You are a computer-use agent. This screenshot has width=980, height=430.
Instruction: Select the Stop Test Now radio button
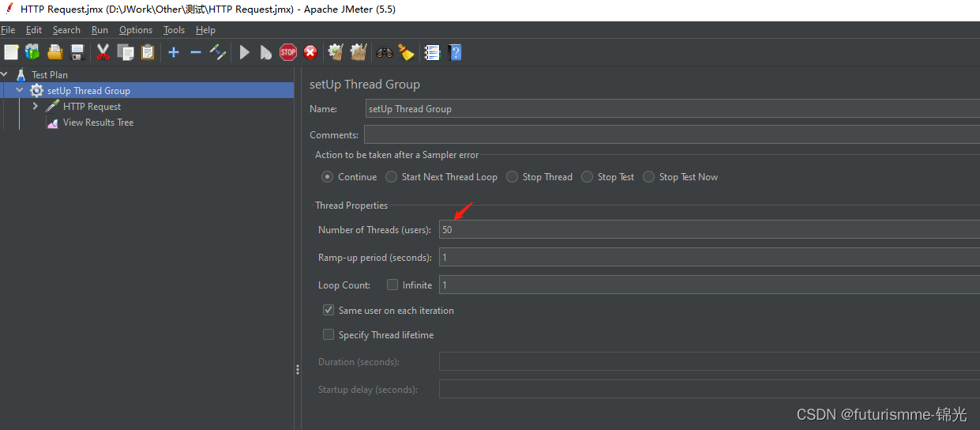click(649, 177)
